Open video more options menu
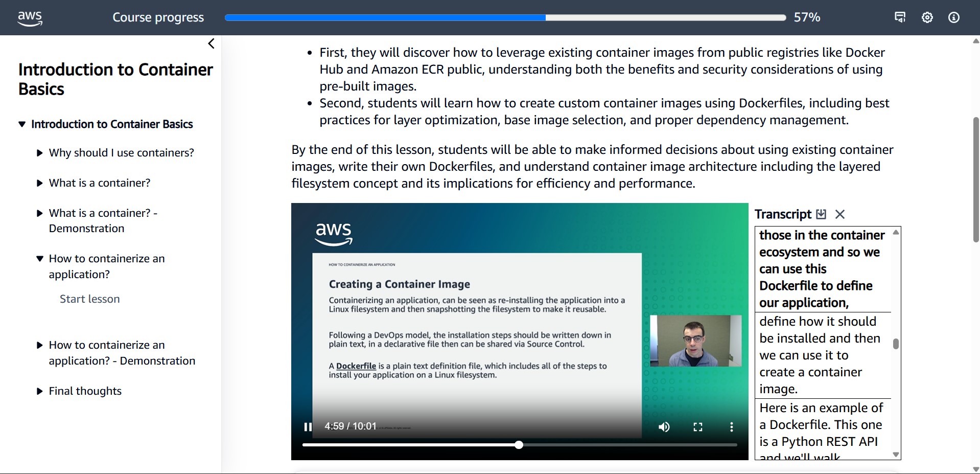 [731, 427]
